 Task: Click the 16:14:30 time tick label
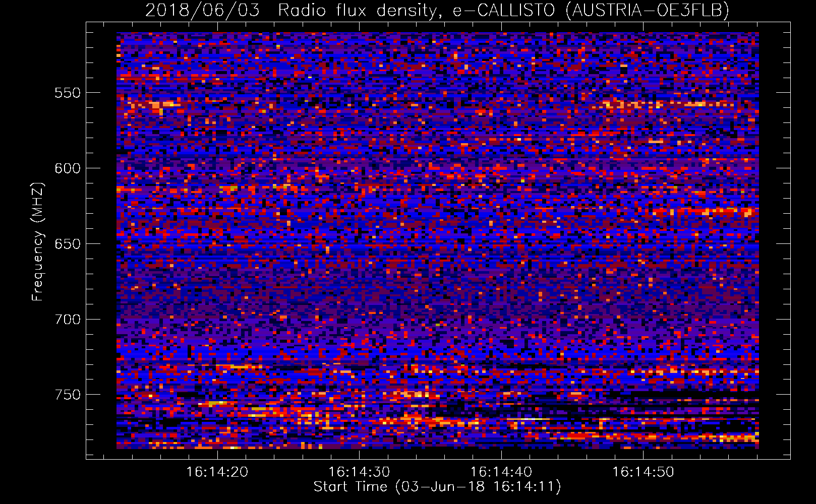click(x=359, y=472)
